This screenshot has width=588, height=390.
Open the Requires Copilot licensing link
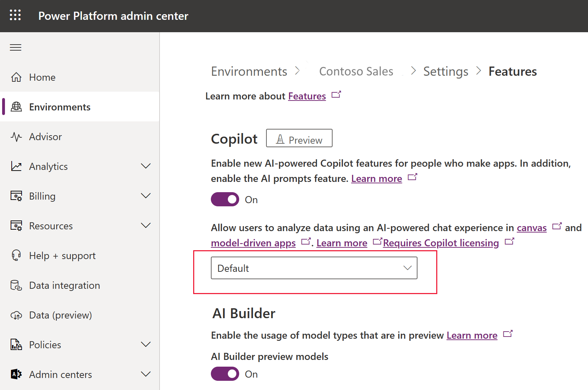click(441, 243)
